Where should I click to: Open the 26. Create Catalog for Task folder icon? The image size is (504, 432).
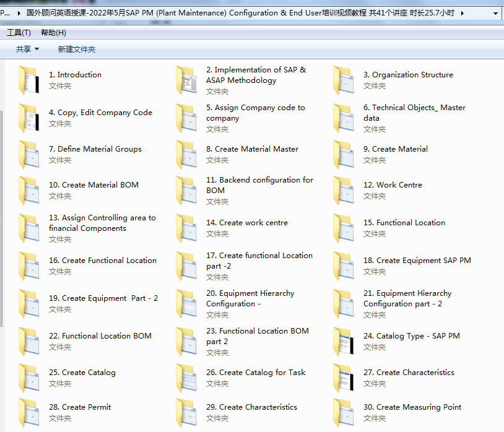point(186,378)
